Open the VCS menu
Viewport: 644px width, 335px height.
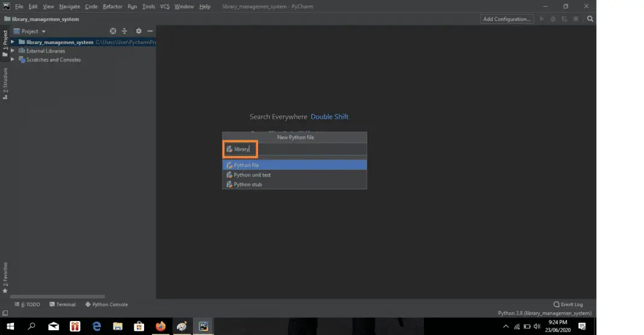tap(165, 7)
